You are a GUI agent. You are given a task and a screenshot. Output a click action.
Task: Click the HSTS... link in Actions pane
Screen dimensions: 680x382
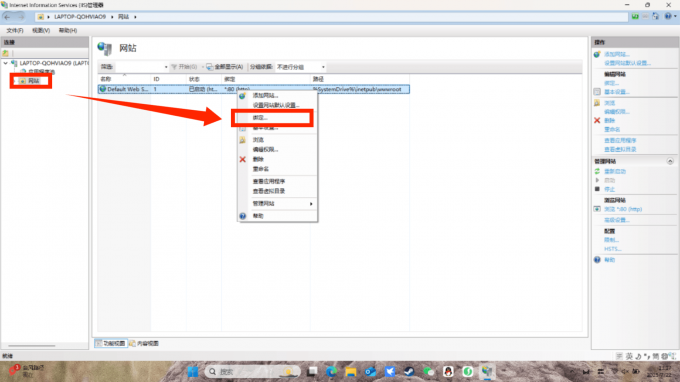[x=612, y=249]
